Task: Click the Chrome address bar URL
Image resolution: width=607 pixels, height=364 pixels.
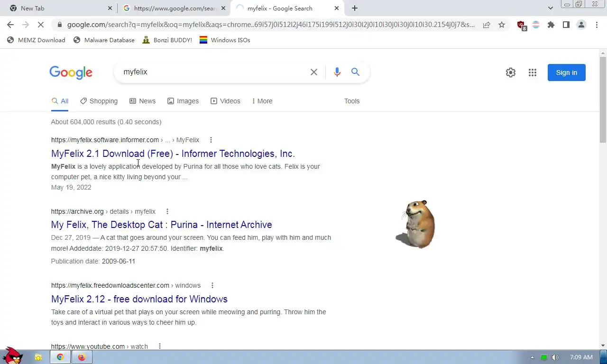Action: click(x=271, y=25)
